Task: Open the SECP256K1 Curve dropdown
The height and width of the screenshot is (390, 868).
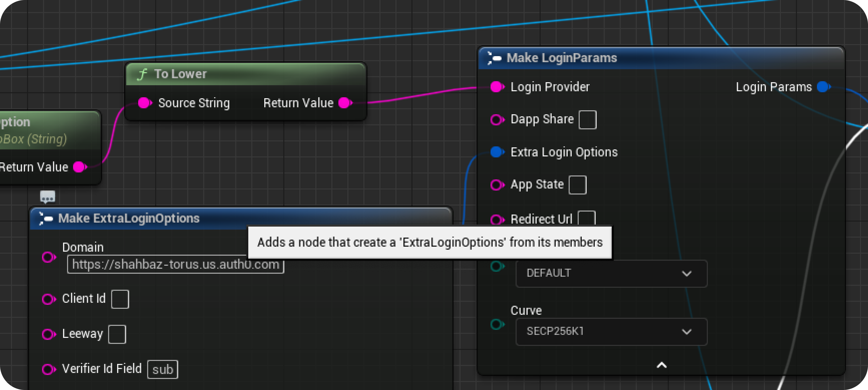Action: coord(611,332)
